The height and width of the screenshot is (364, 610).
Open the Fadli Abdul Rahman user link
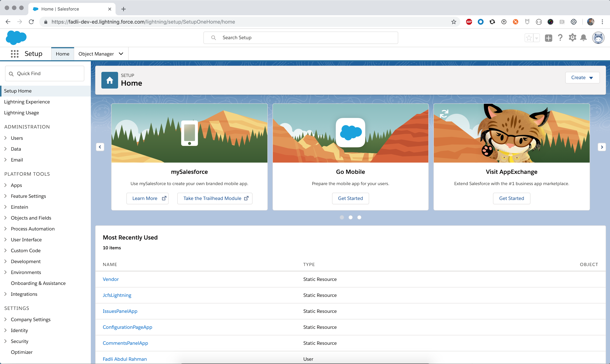click(125, 359)
